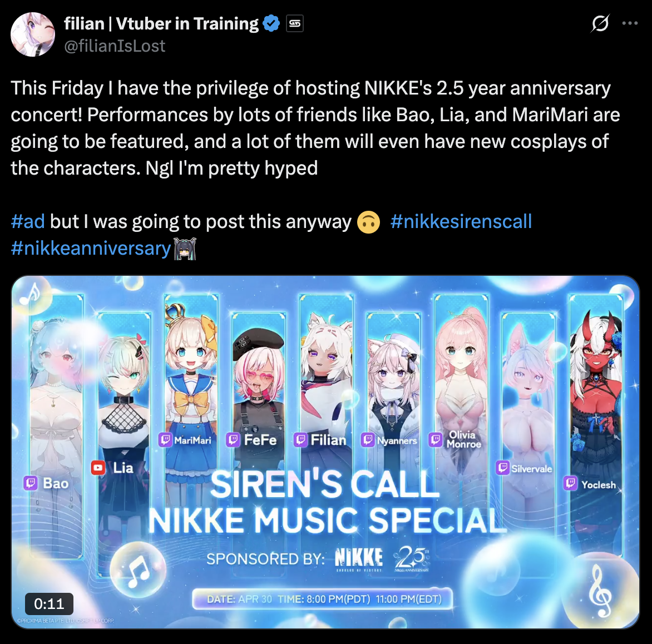Click the Twitch icon beside FeFe
The height and width of the screenshot is (644, 652).
tap(233, 440)
